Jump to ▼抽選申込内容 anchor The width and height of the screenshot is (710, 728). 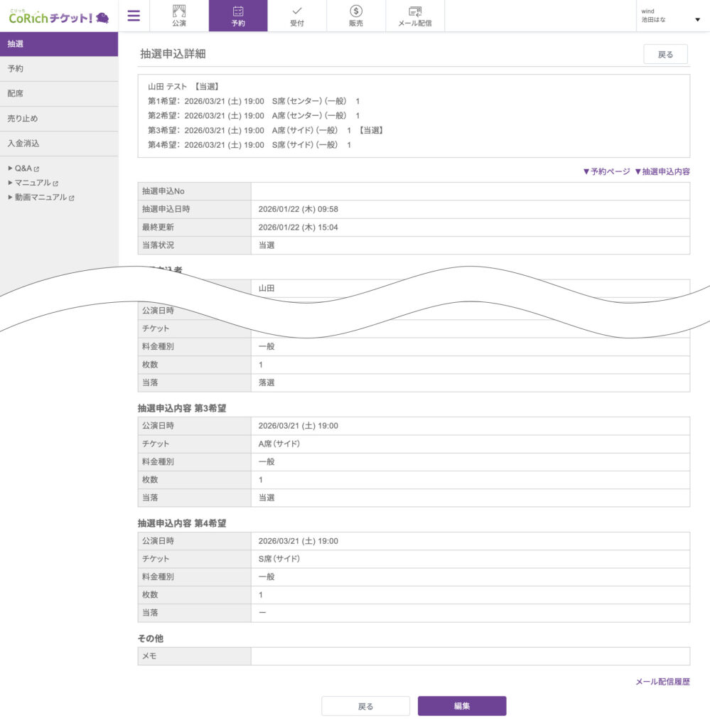click(662, 171)
